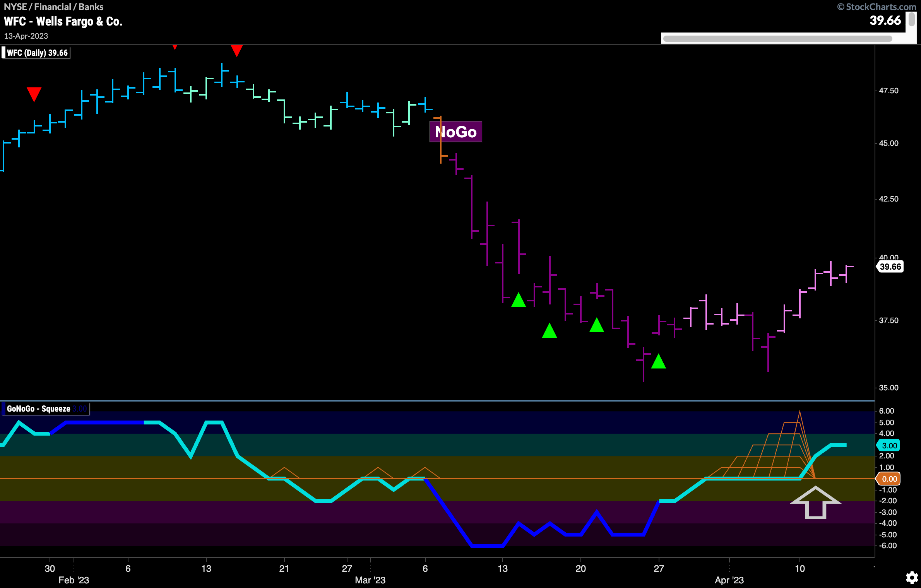
Task: Click the 42.50 price axis label
Action: tap(889, 199)
